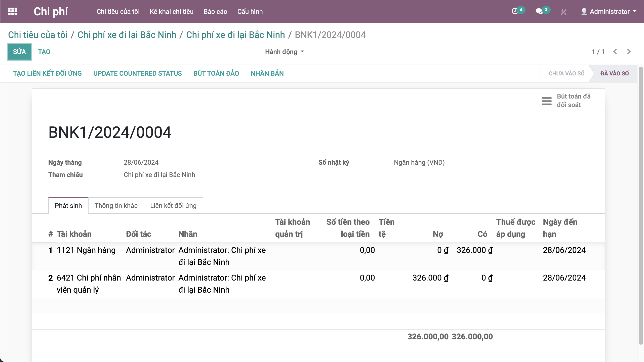Viewport: 644px width, 362px height.
Task: Open the conversations chat bubble icon
Action: pos(539,12)
